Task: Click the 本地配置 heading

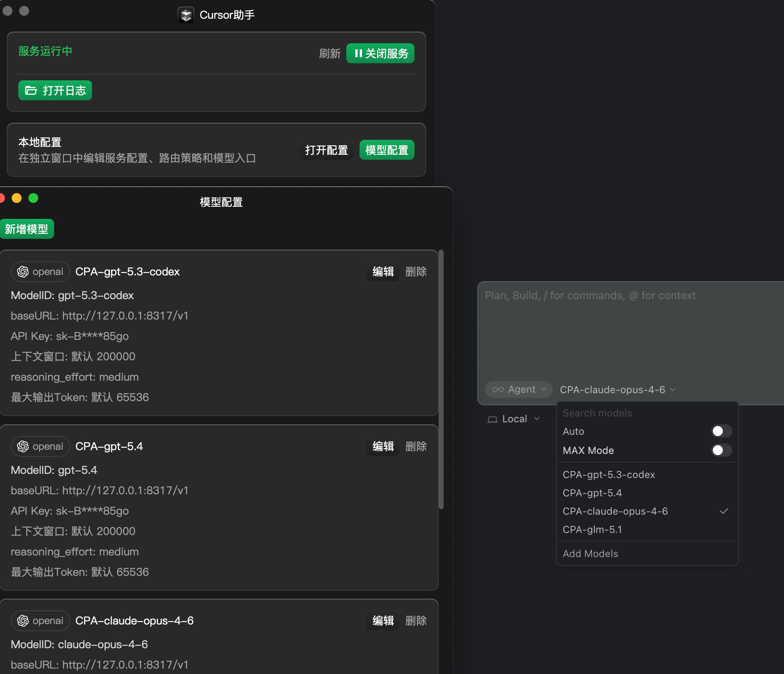Action: click(40, 142)
